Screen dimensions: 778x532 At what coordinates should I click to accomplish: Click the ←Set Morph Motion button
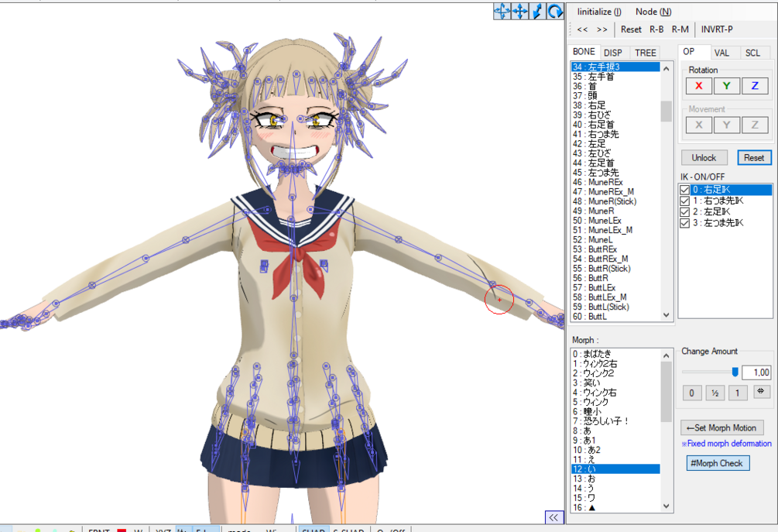tap(722, 427)
